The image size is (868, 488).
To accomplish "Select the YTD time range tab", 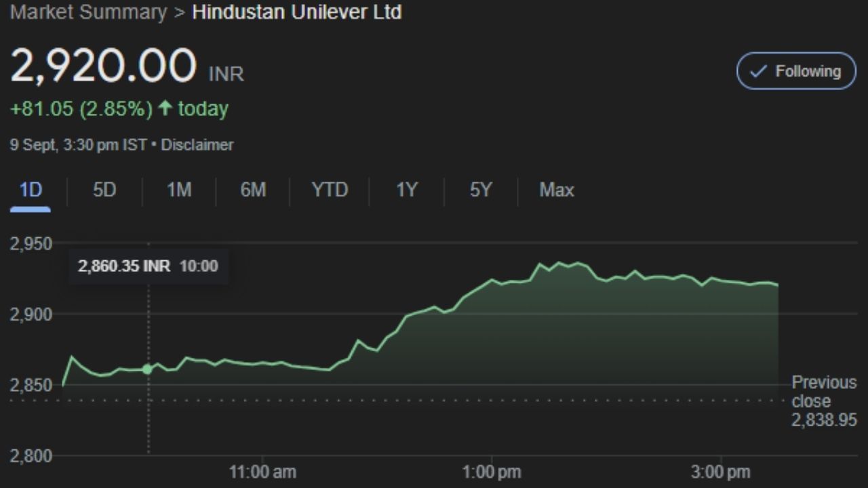I will coord(330,190).
